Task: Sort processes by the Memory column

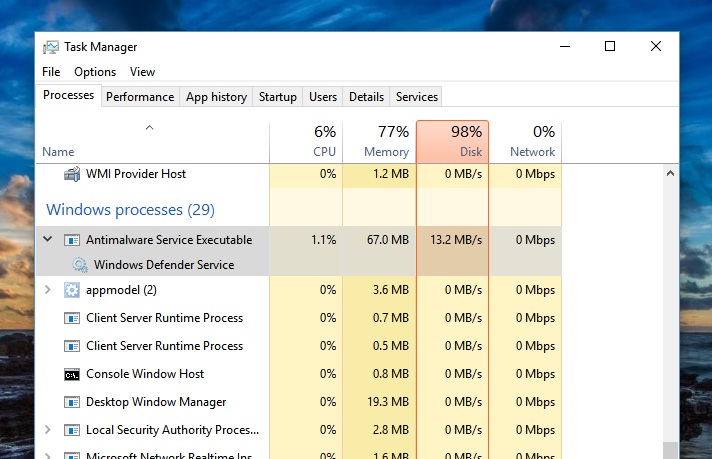Action: coord(379,142)
